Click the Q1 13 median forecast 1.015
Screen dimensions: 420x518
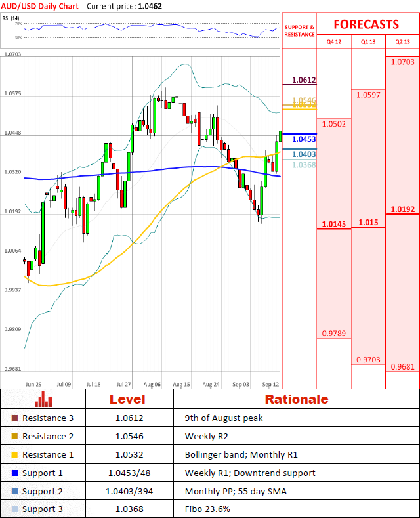(x=369, y=223)
